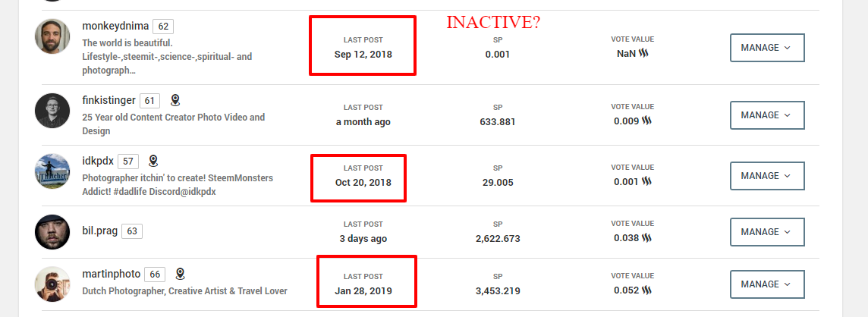Viewport: 868px width, 317px height.
Task: Click the location pin icon beside finkistinger
Action: click(x=175, y=100)
